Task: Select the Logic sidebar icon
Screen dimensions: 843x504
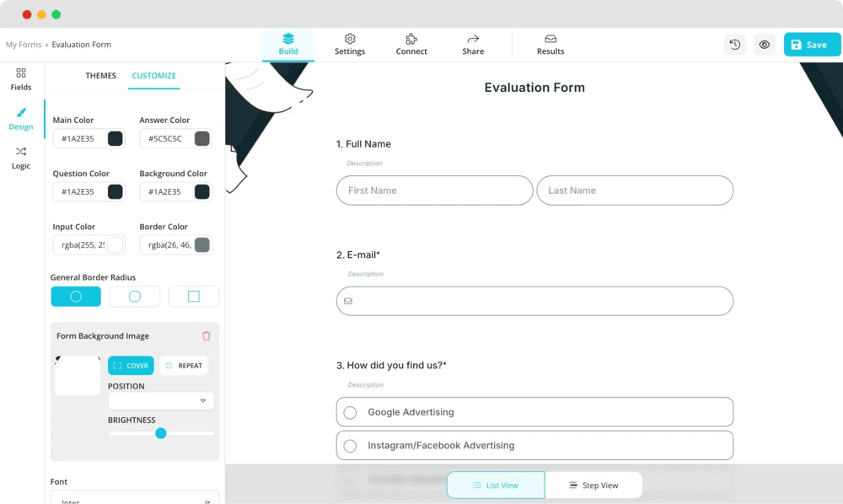Action: click(21, 158)
